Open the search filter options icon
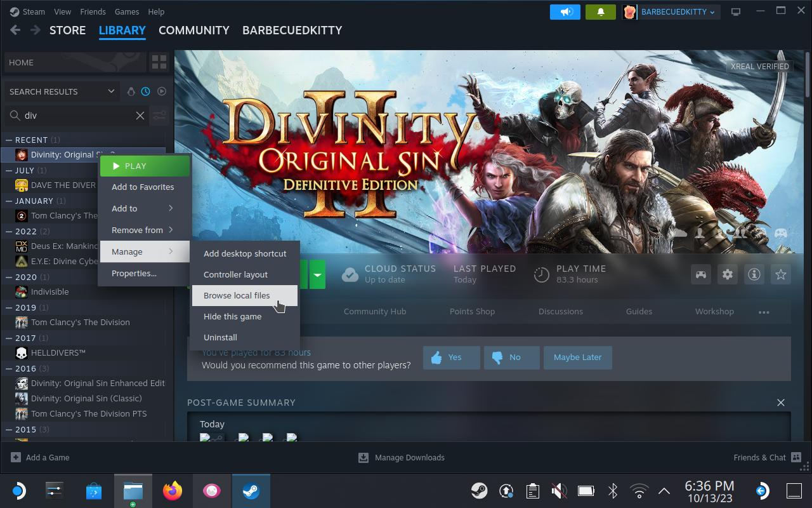 [x=159, y=116]
